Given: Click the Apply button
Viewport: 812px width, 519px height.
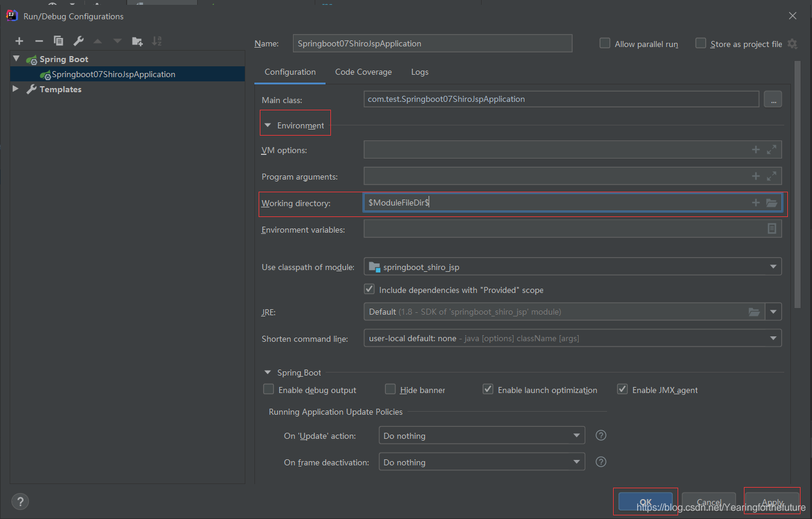Looking at the screenshot, I should tap(772, 502).
